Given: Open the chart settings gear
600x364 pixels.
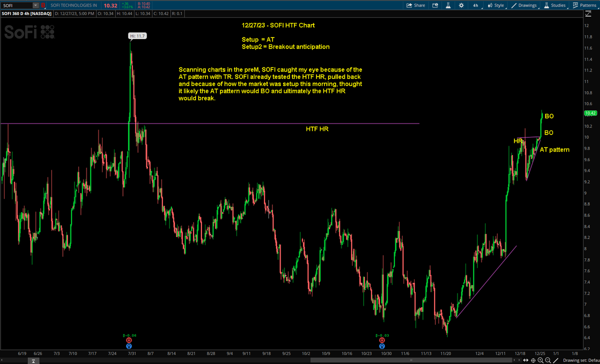Looking at the screenshot, I should point(460,5).
